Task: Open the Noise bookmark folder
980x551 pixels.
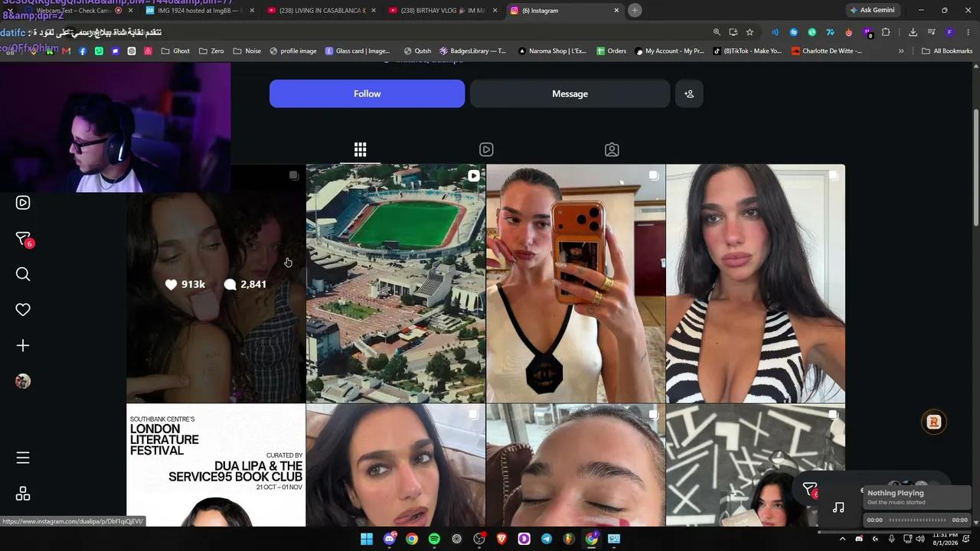Action: pos(247,51)
